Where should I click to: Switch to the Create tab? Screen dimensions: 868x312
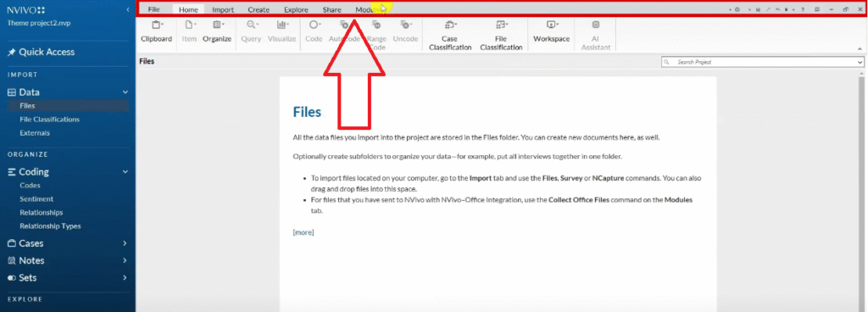259,9
